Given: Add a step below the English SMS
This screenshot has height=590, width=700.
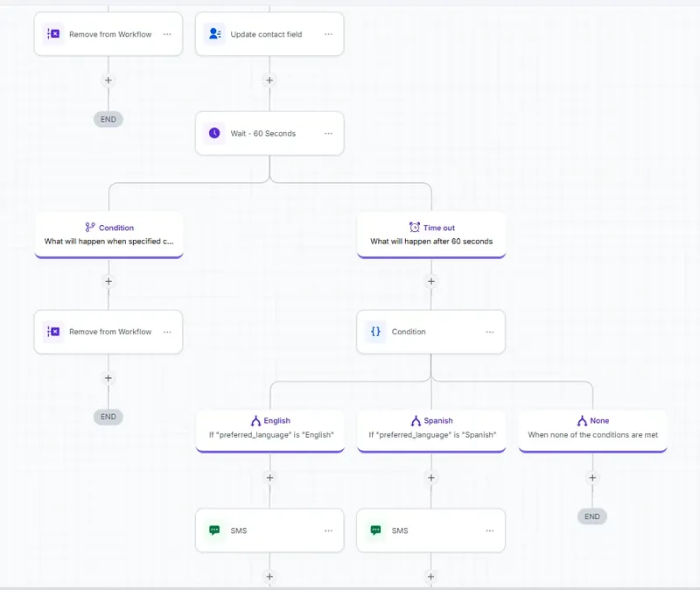Looking at the screenshot, I should tap(269, 577).
